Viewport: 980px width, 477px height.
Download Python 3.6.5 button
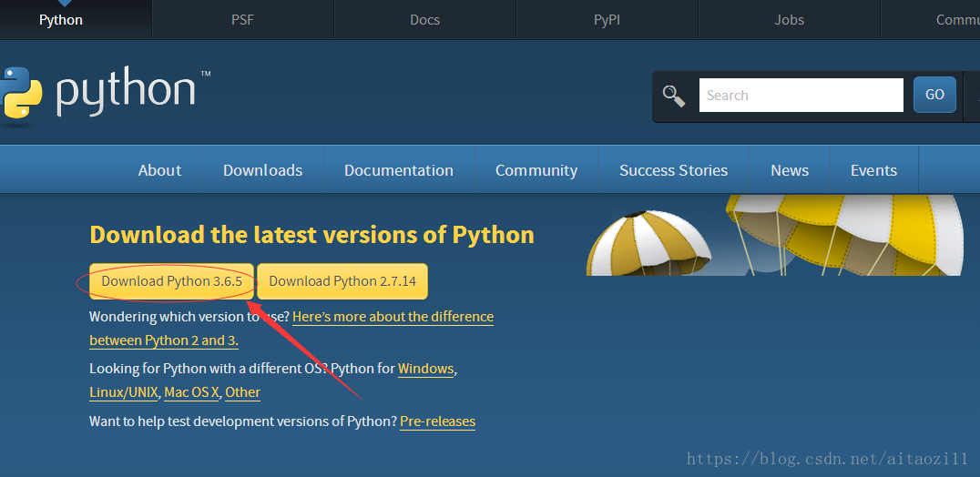(171, 281)
